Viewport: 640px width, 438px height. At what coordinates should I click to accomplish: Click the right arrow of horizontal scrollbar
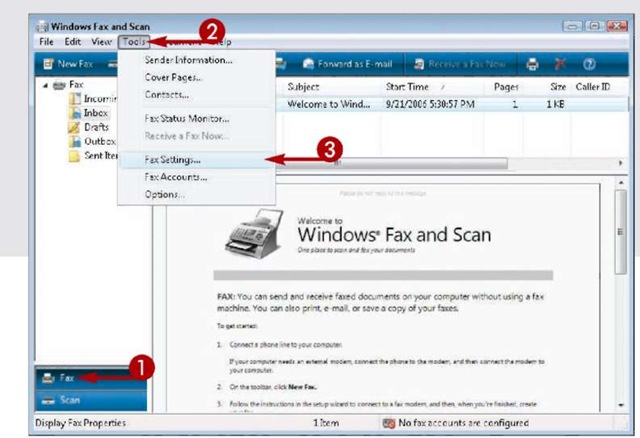click(620, 163)
